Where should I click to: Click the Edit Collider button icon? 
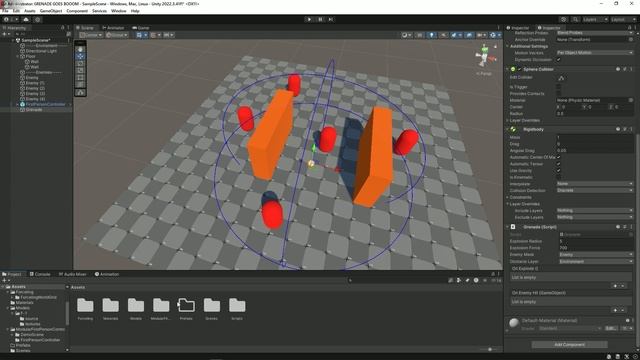pyautogui.click(x=561, y=78)
